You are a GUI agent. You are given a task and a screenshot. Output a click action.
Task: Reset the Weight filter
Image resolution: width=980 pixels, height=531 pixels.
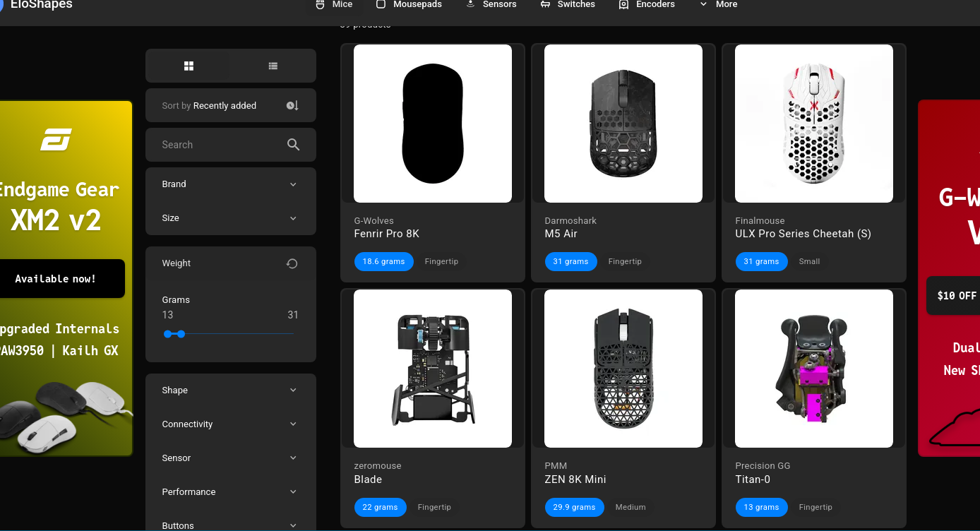click(292, 263)
